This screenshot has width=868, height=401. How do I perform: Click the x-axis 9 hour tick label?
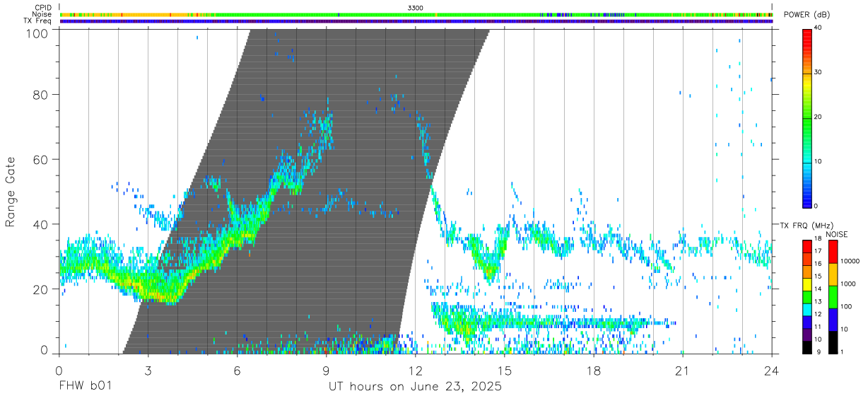point(326,371)
